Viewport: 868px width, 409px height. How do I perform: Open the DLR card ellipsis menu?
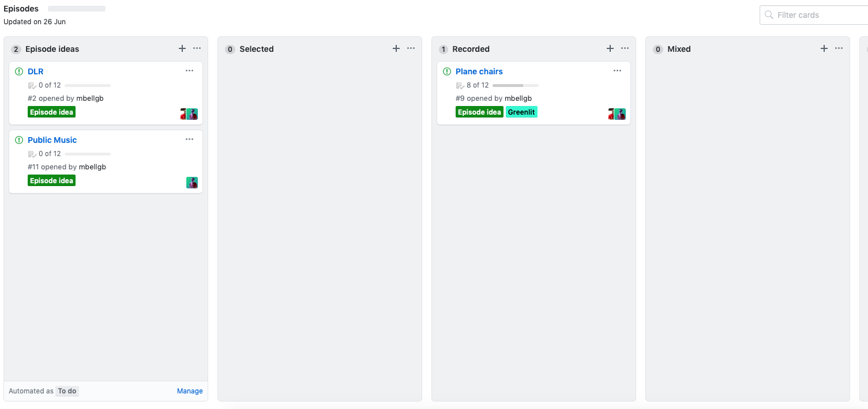click(x=189, y=70)
